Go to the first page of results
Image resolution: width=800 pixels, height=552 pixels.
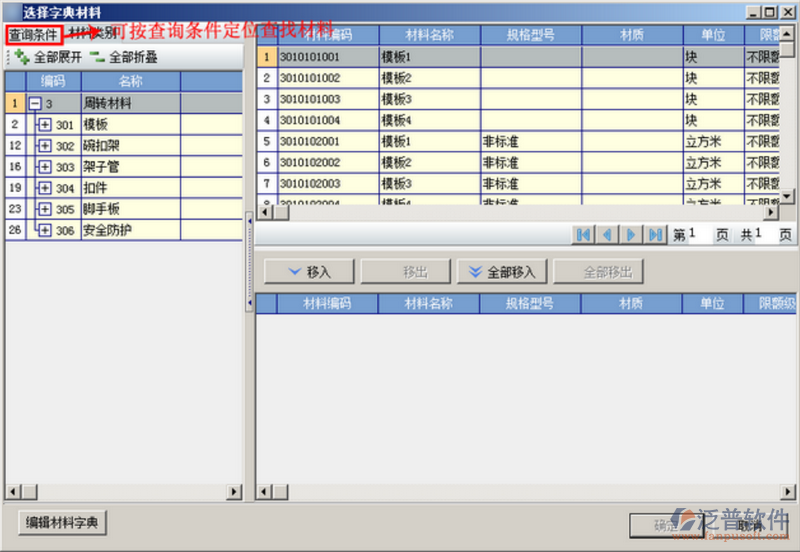[583, 235]
